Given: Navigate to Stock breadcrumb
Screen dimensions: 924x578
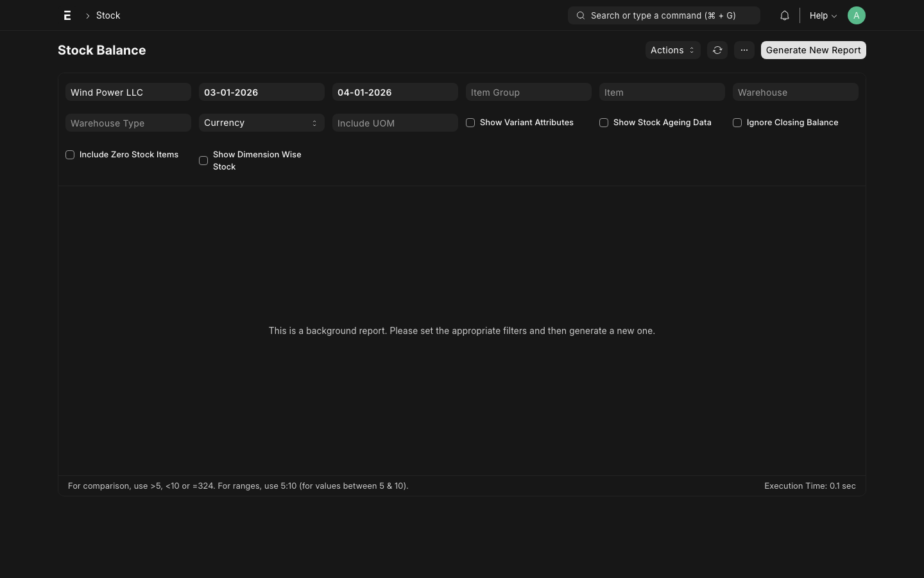Looking at the screenshot, I should (108, 15).
